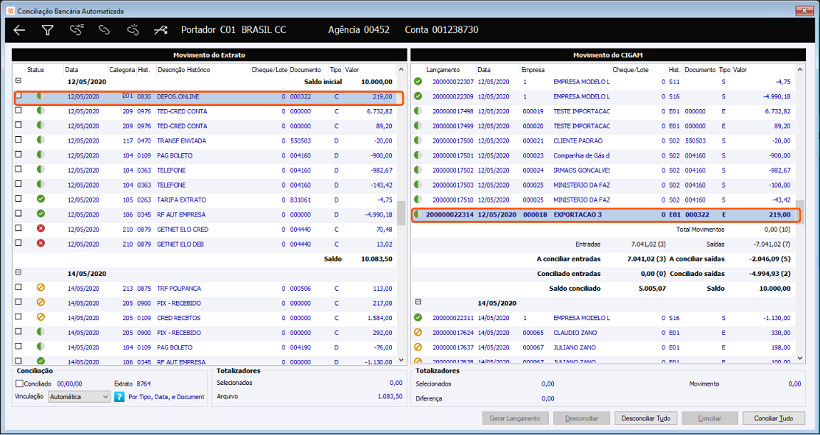820x435 pixels.
Task: Click the plain chain link icon
Action: pyautogui.click(x=104, y=30)
